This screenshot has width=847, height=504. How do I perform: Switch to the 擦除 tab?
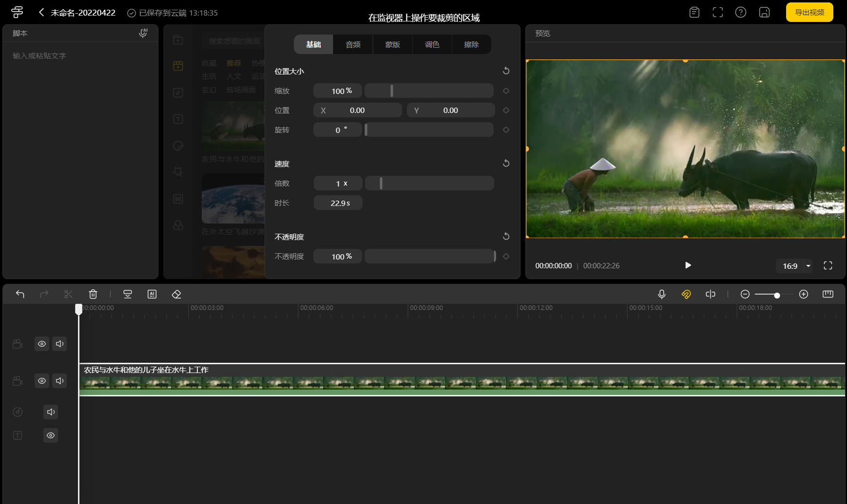click(x=471, y=44)
